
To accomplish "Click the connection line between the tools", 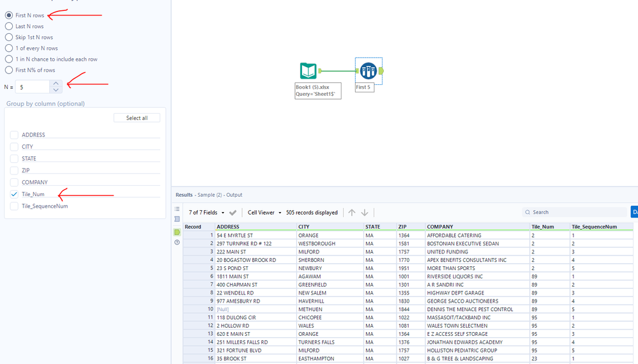I will [x=339, y=71].
